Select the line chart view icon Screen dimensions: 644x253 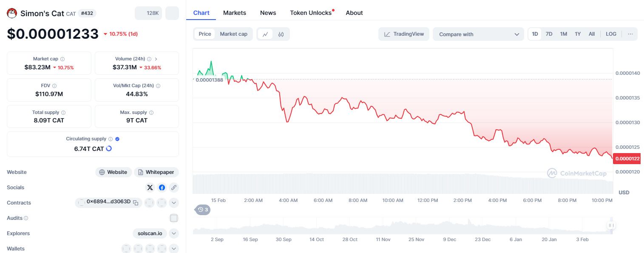[x=265, y=34]
